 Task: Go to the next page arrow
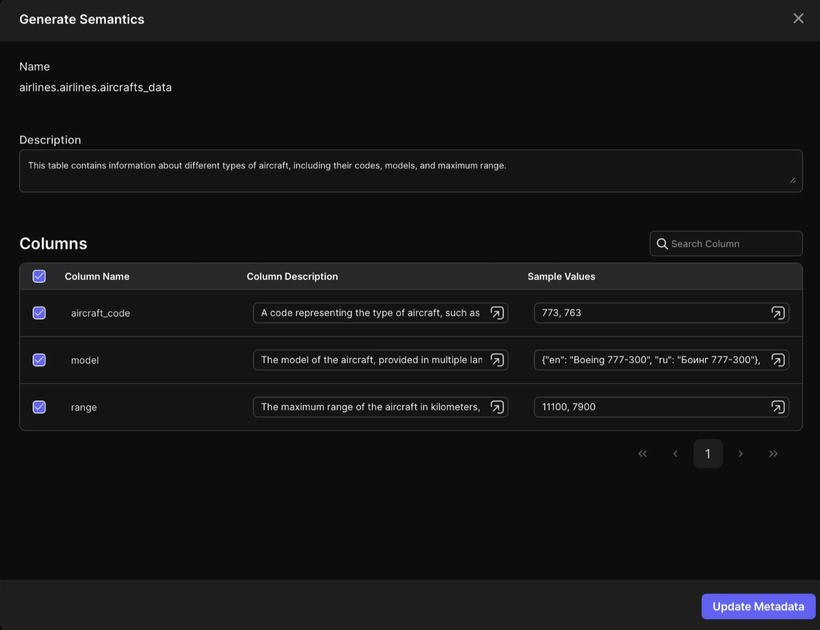pos(741,453)
